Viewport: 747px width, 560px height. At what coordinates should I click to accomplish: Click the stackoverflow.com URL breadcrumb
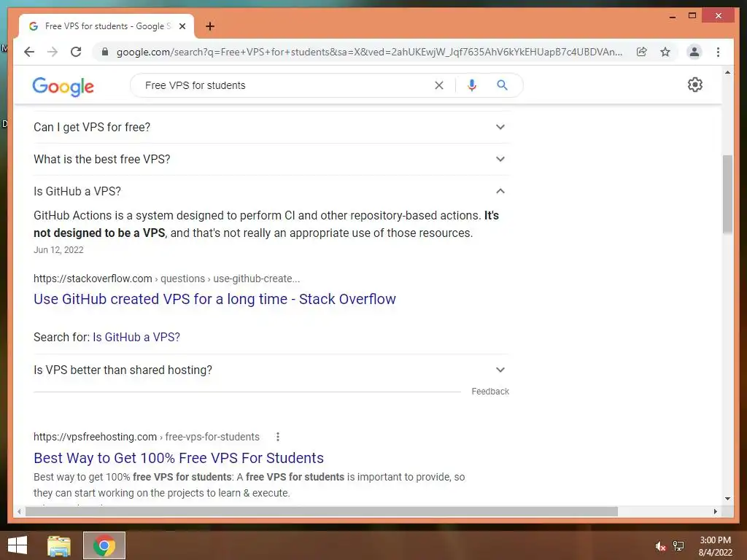point(167,279)
